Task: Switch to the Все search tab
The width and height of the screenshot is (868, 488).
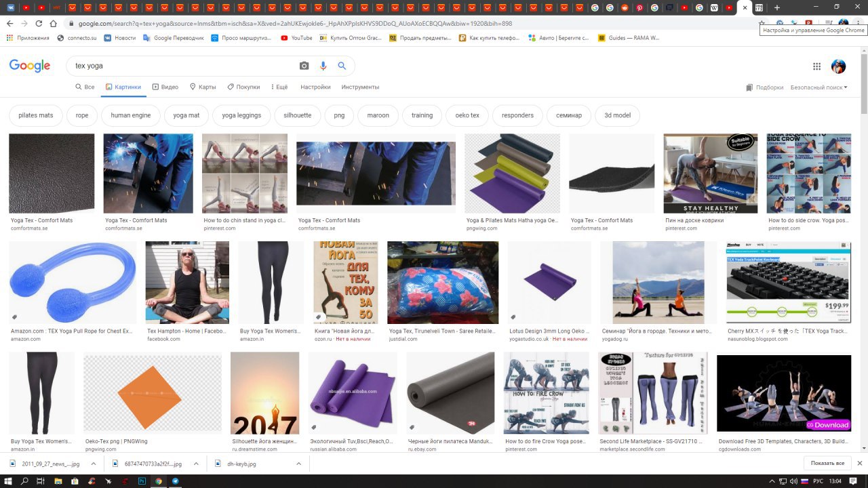Action: [x=85, y=87]
